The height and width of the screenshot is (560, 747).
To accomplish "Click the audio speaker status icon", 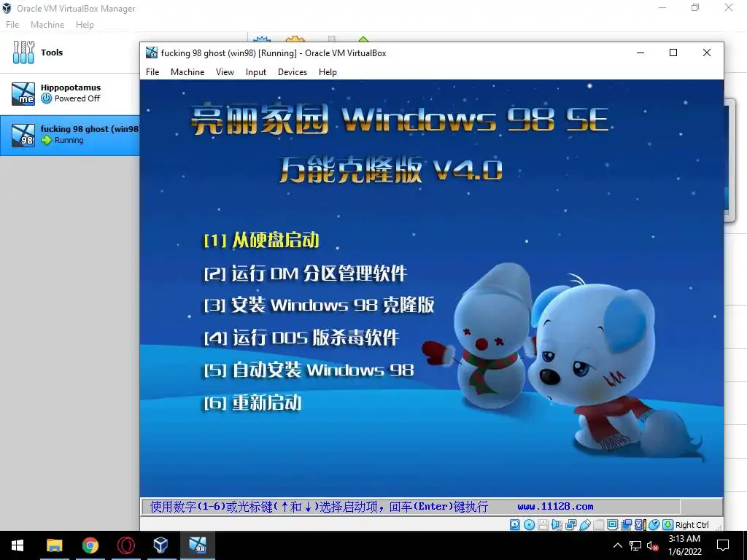I will click(x=557, y=525).
